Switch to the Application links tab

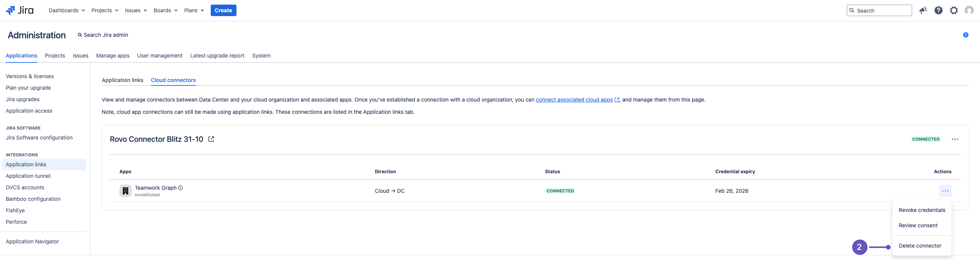[x=122, y=80]
